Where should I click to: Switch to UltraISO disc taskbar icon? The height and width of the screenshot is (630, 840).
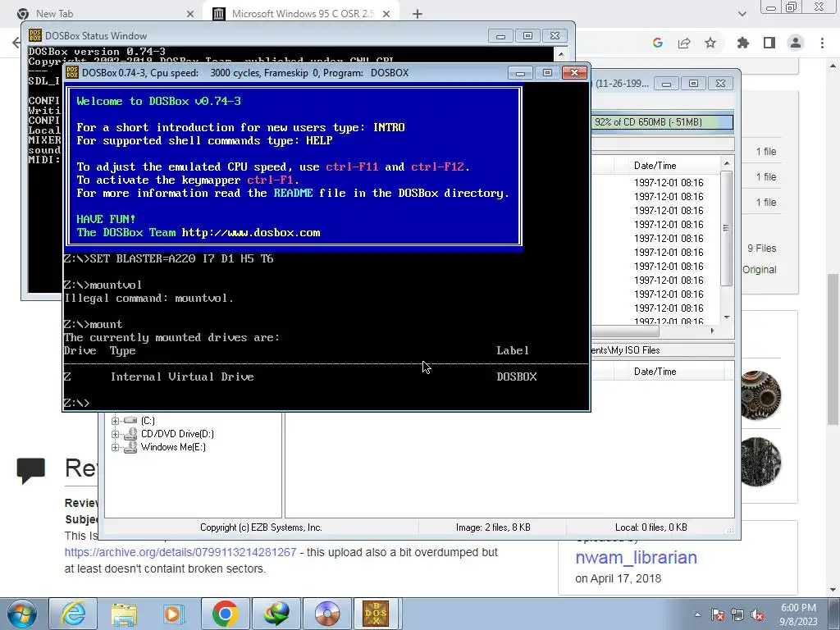[326, 614]
